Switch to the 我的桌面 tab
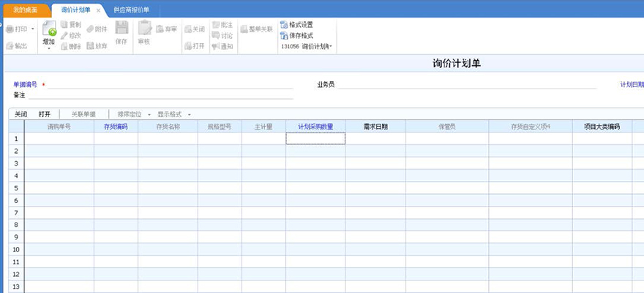Screen dimensions: 644x293 click(25, 10)
